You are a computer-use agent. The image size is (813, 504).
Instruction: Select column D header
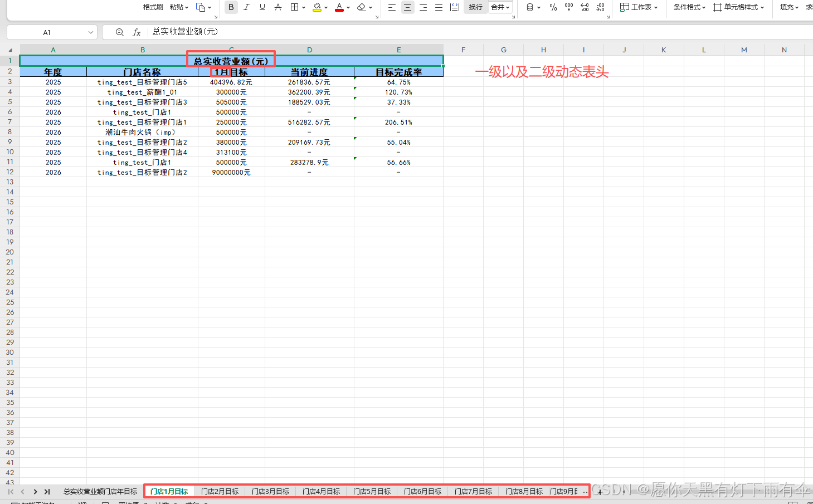click(x=309, y=50)
